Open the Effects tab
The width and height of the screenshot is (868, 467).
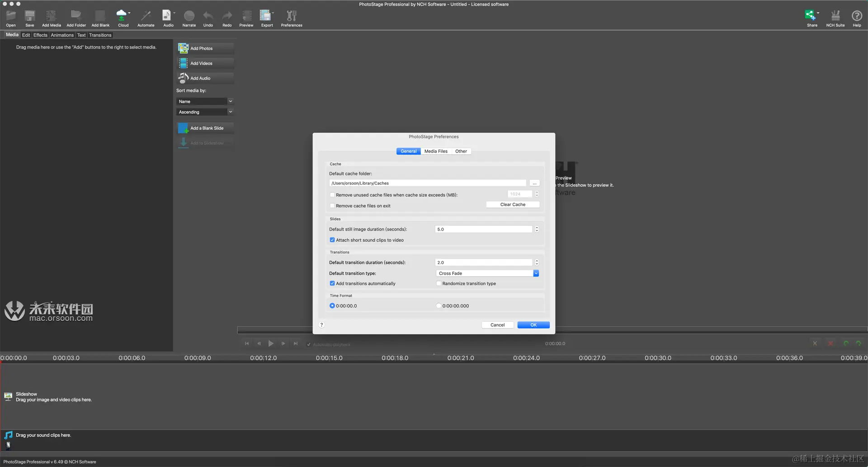point(40,35)
